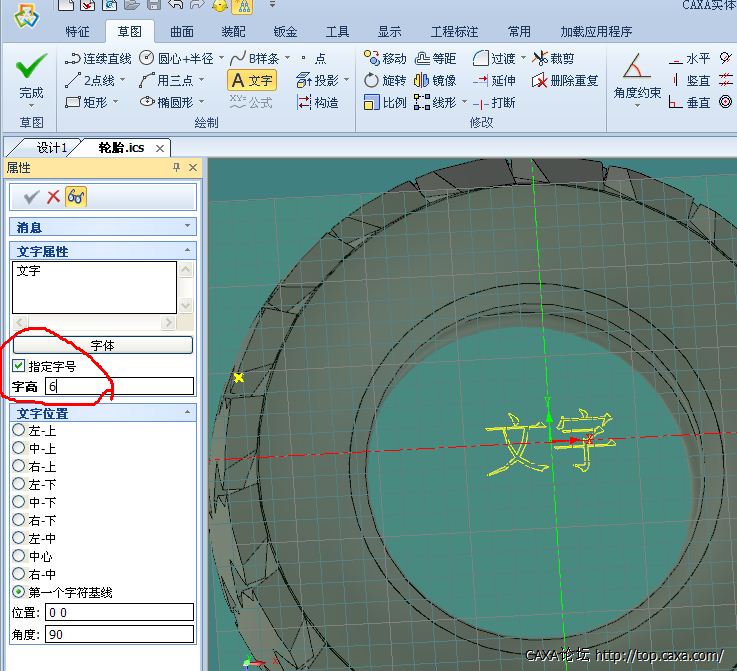The image size is (737, 671).
Task: Click the 打断 break tool
Action: [x=494, y=102]
